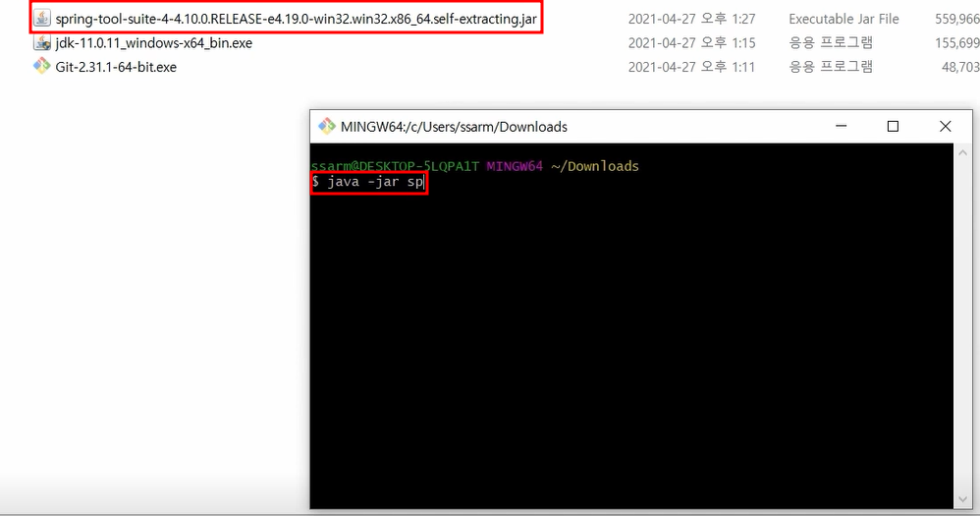Click the date 2021-04-27 오후 1:27
This screenshot has height=516, width=980.
pyautogui.click(x=691, y=19)
